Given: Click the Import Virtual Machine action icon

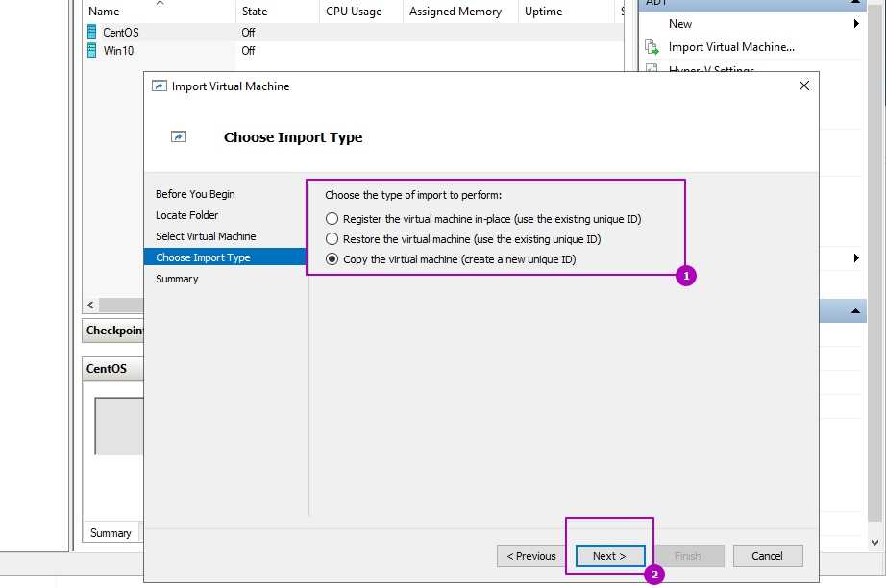Looking at the screenshot, I should (652, 47).
